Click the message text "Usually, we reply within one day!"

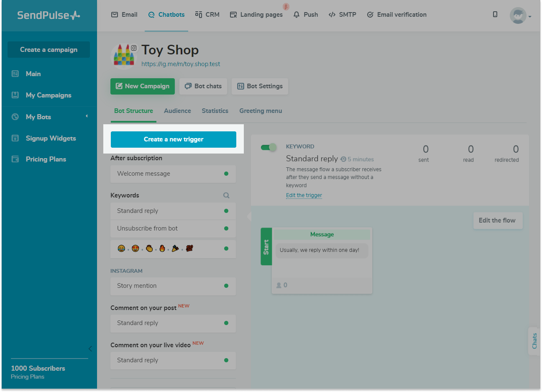pyautogui.click(x=320, y=250)
